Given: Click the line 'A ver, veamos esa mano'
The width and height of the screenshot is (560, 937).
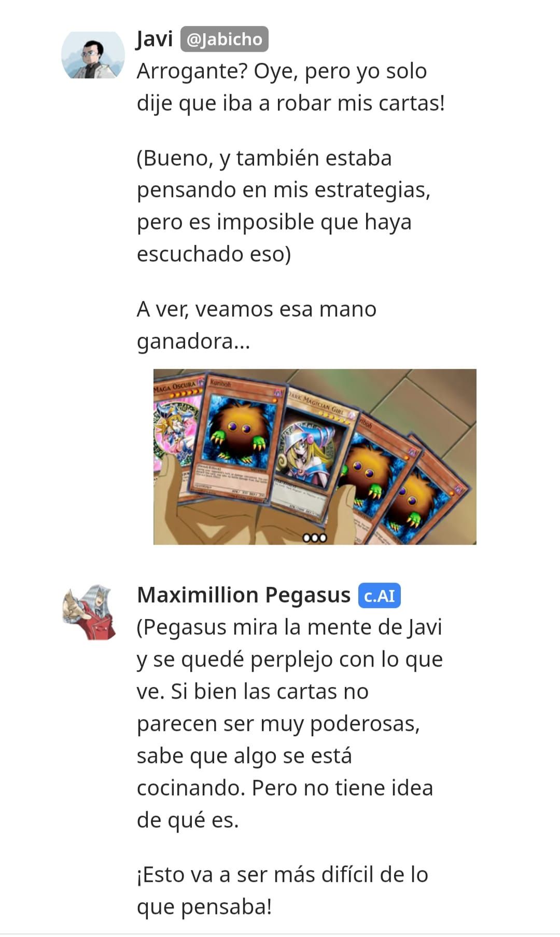Looking at the screenshot, I should point(257,309).
